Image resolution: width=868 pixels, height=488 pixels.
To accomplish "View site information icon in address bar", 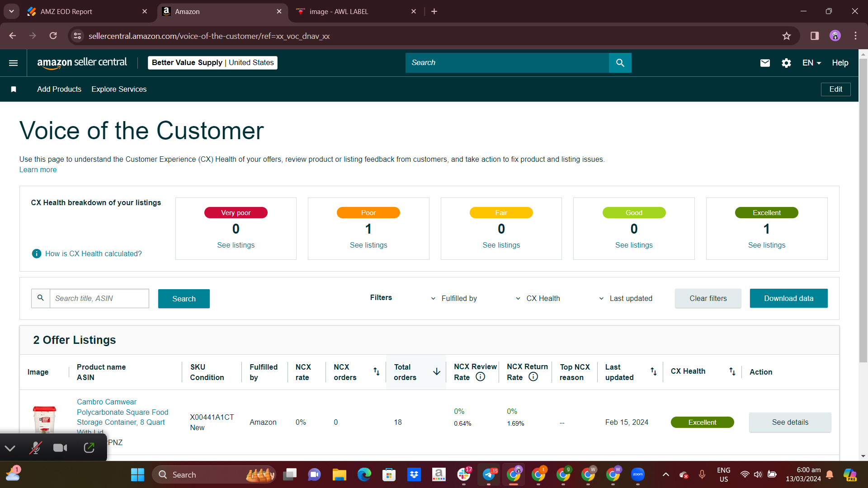I will click(78, 36).
